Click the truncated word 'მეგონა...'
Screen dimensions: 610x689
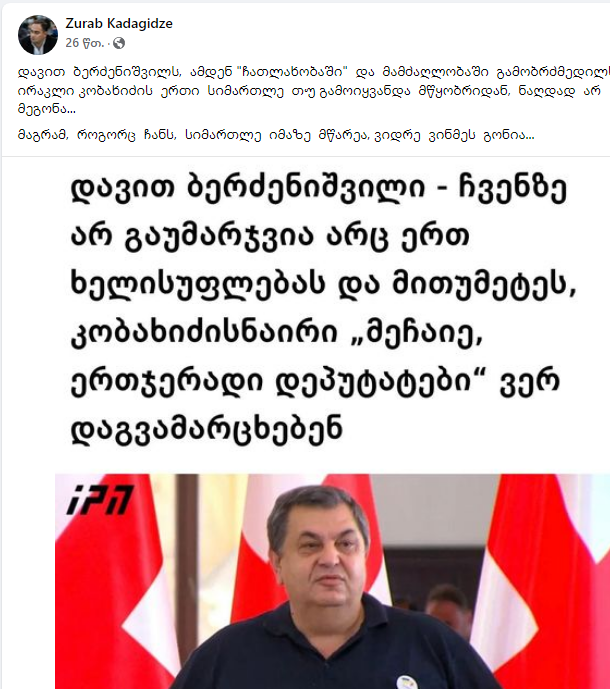(x=47, y=109)
